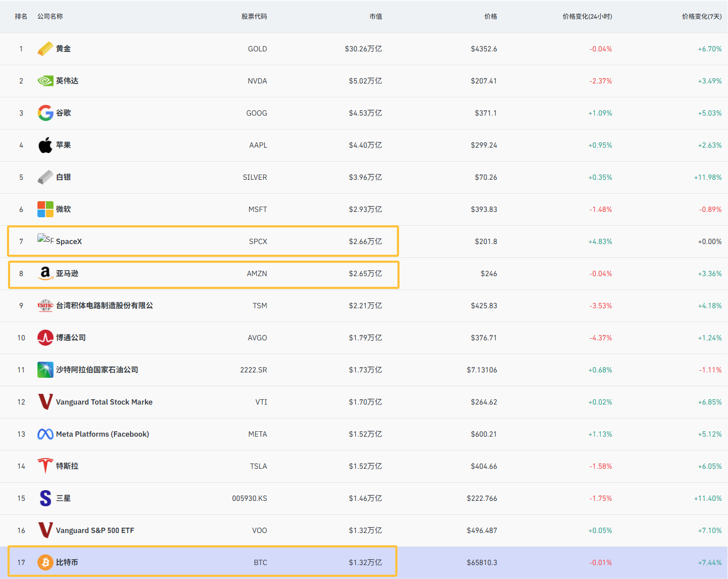Open the 台湾积体电路制造股份有限公 link
Screen dimensions: 728x579
[x=104, y=306]
